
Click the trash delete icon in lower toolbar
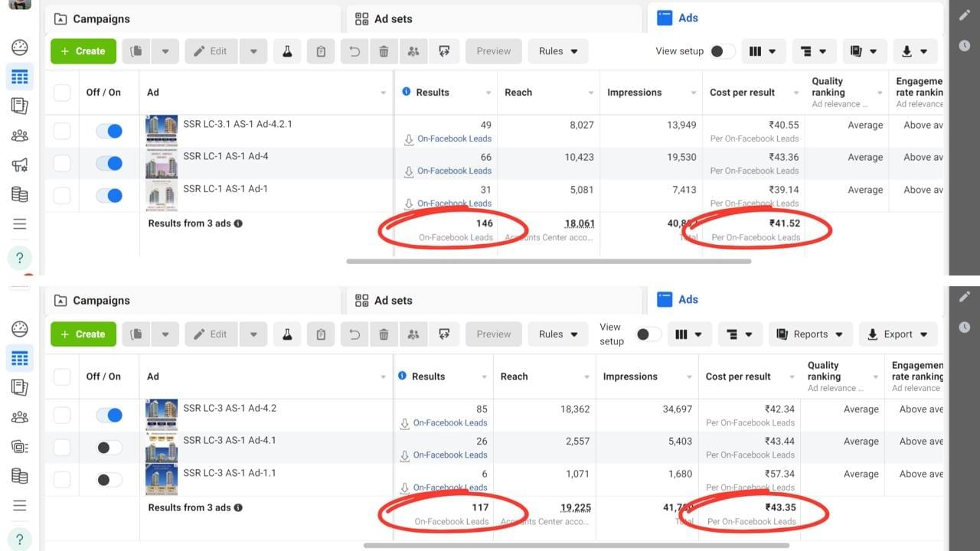[384, 334]
